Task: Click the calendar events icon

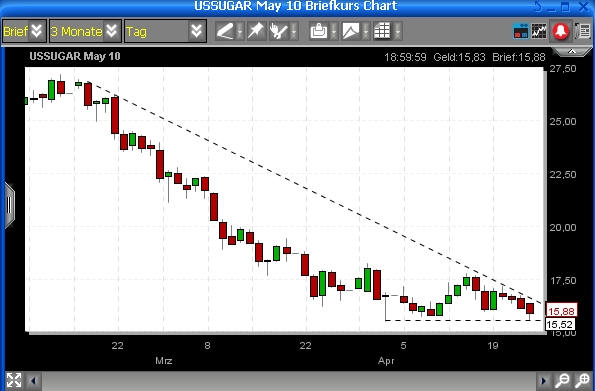Action: click(x=521, y=31)
